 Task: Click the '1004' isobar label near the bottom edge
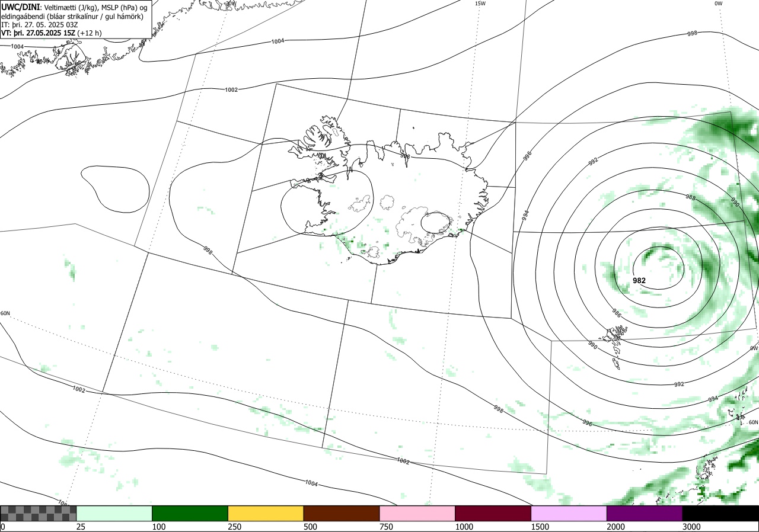(312, 483)
